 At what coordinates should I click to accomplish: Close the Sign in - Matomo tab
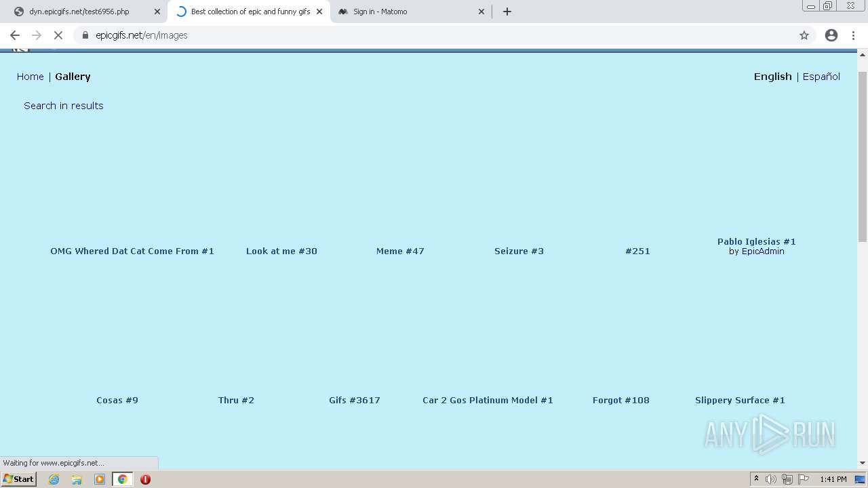[x=481, y=12]
